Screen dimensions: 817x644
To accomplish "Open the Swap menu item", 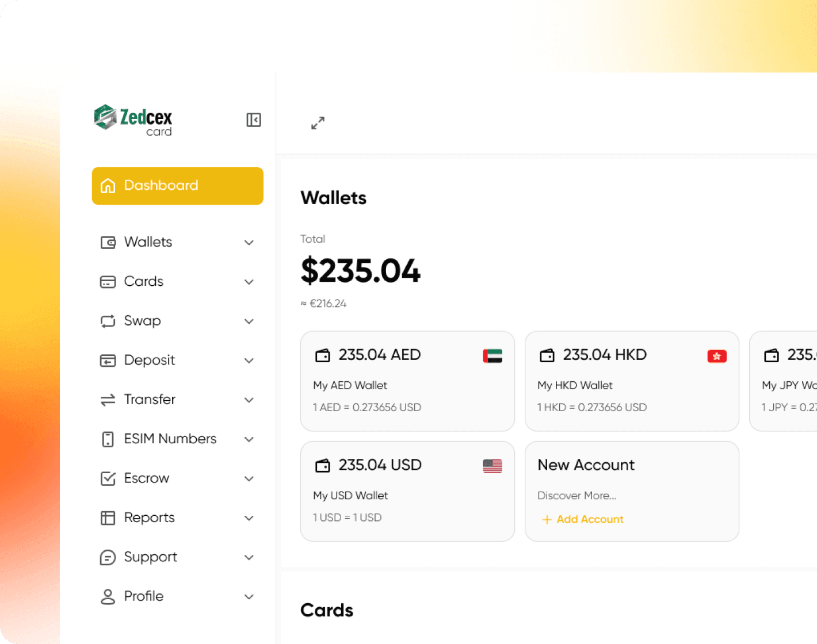I will pyautogui.click(x=143, y=321).
